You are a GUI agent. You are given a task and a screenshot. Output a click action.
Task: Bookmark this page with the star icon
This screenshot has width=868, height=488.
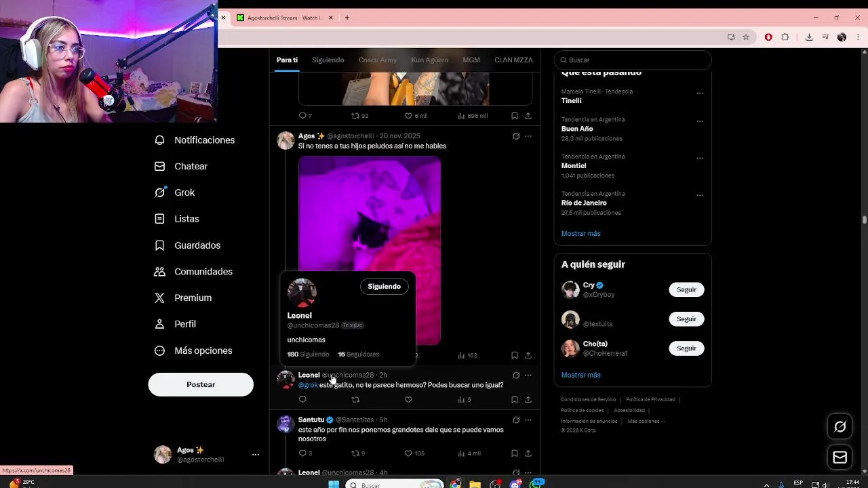(746, 37)
